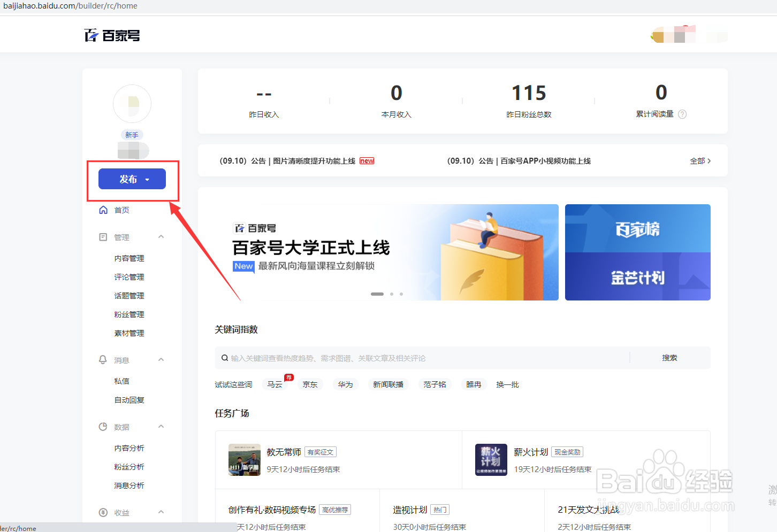Collapse the 消息 menu section
The height and width of the screenshot is (532, 777).
click(x=161, y=360)
